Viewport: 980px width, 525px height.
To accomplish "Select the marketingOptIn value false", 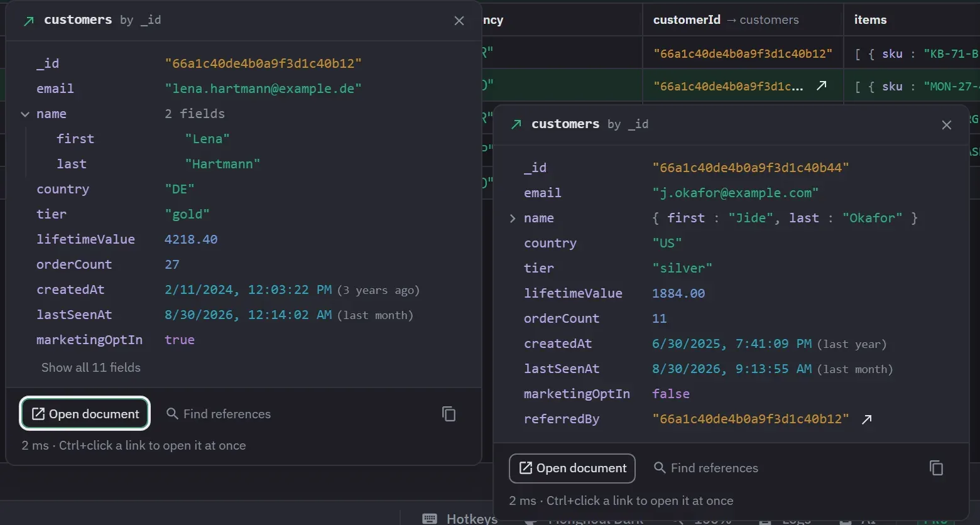I will pos(671,394).
